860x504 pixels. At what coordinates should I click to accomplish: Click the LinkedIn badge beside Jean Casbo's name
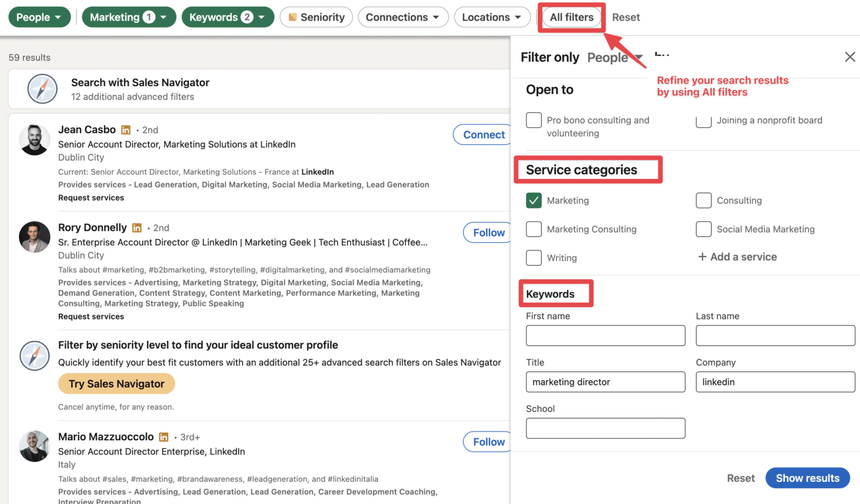(125, 129)
